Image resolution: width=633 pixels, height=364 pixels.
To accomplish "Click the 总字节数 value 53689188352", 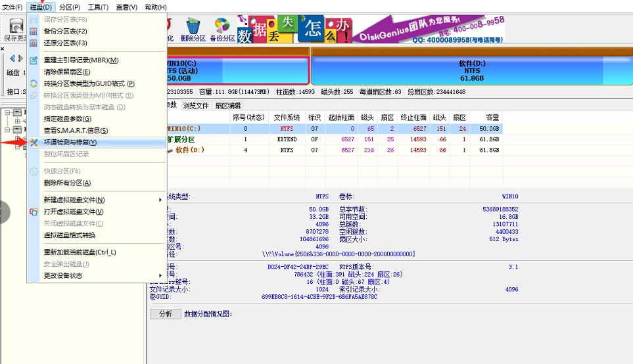I will (500, 209).
